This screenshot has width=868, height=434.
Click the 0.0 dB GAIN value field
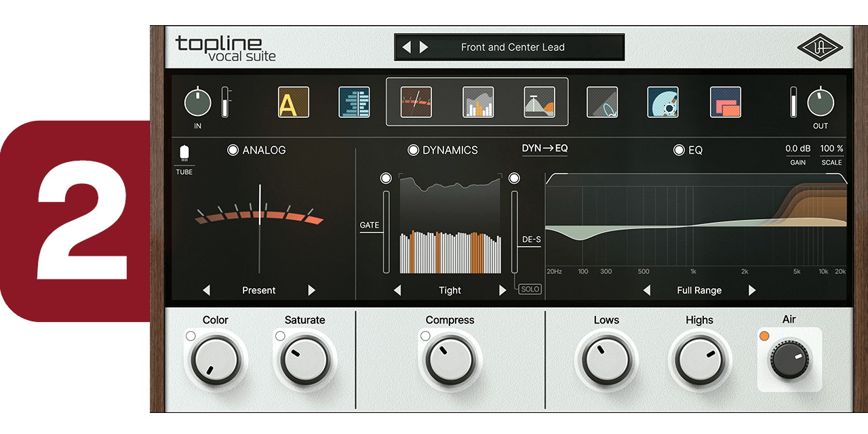coord(797,149)
